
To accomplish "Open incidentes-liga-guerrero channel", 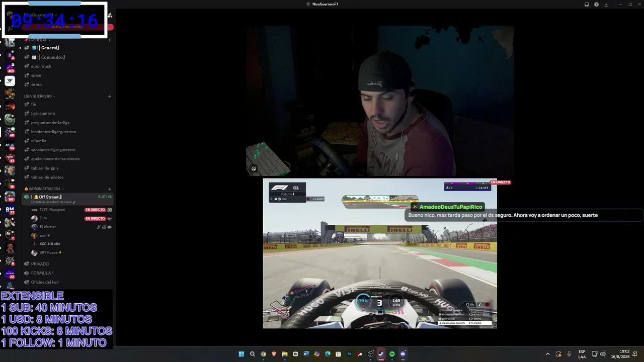I will pos(67,132).
